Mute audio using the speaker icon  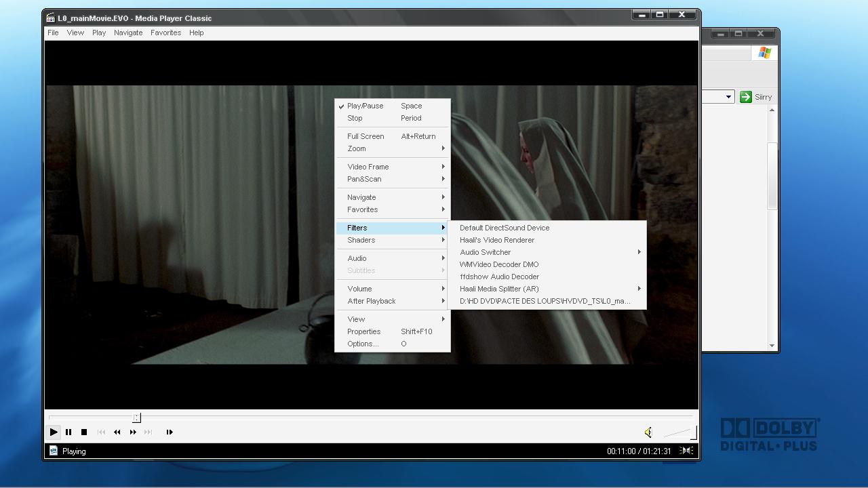pos(648,432)
